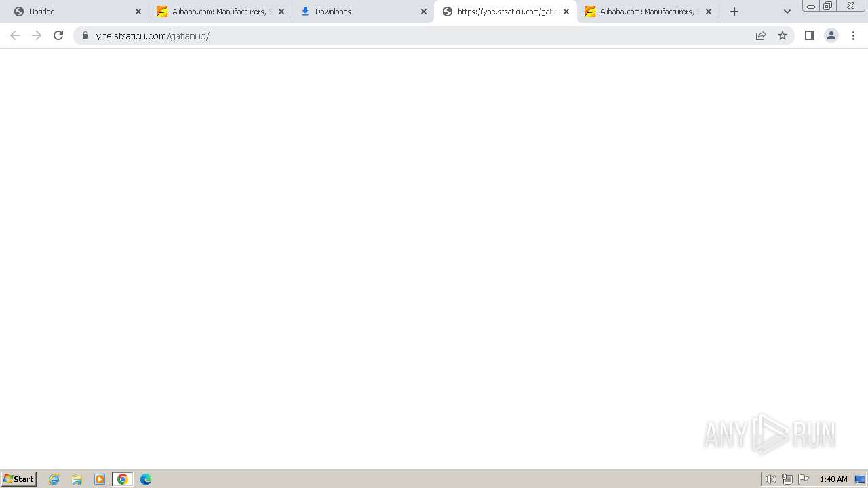The width and height of the screenshot is (868, 488).
Task: Share this page icon
Action: click(x=761, y=35)
